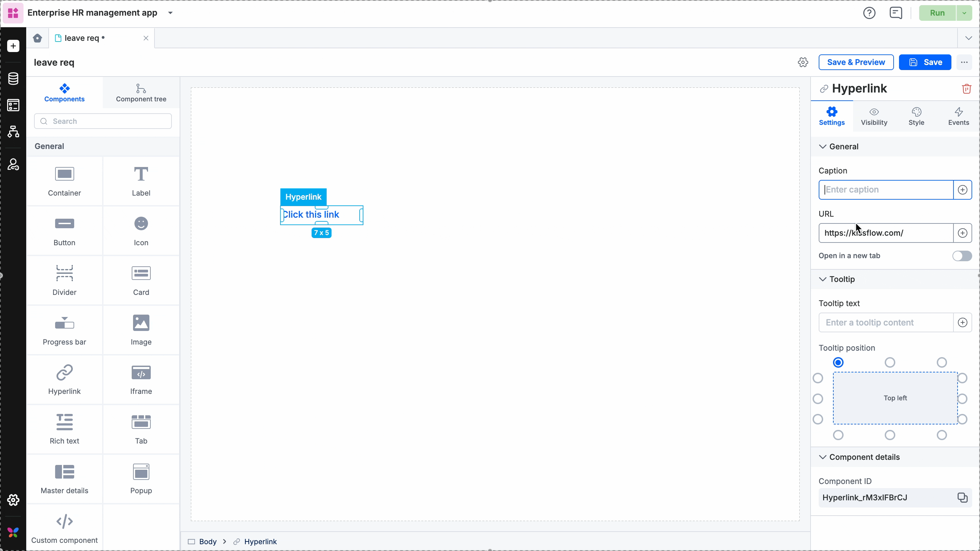Select bottom left tooltip position radio
The height and width of the screenshot is (551, 980).
(838, 435)
